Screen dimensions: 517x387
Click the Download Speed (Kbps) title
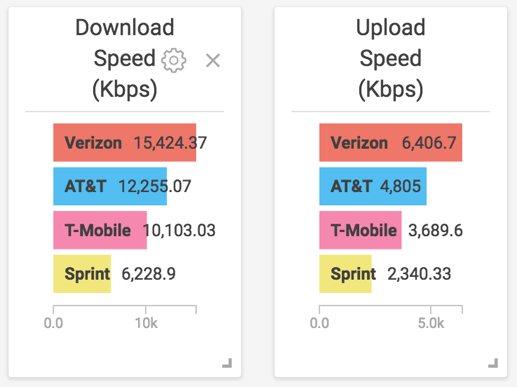(125, 58)
